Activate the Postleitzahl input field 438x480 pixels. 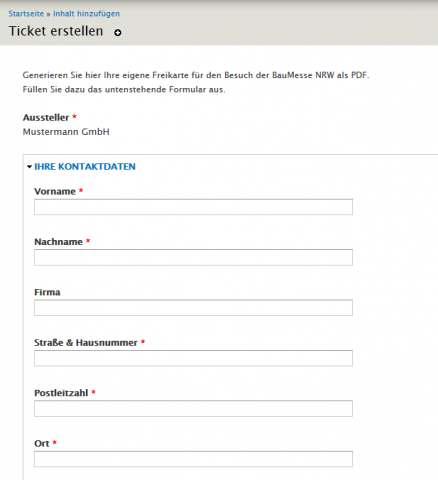(x=193, y=409)
